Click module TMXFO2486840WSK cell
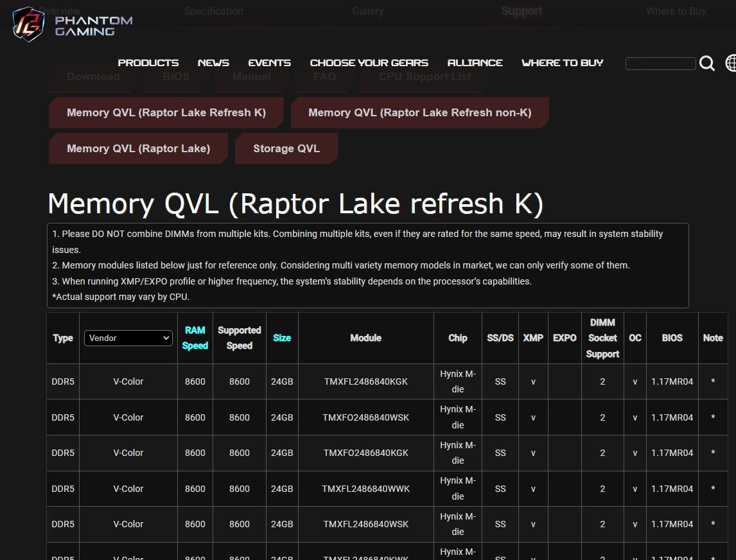This screenshot has height=560, width=736. (x=365, y=417)
